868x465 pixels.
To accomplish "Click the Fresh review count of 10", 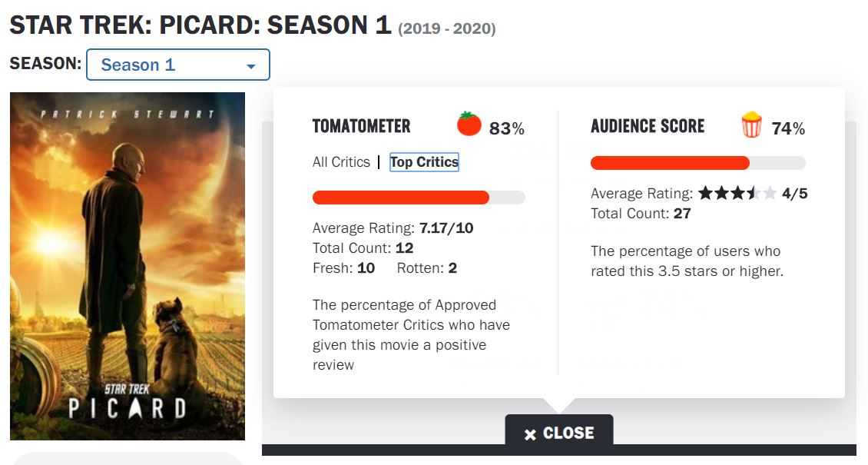I will tap(366, 268).
